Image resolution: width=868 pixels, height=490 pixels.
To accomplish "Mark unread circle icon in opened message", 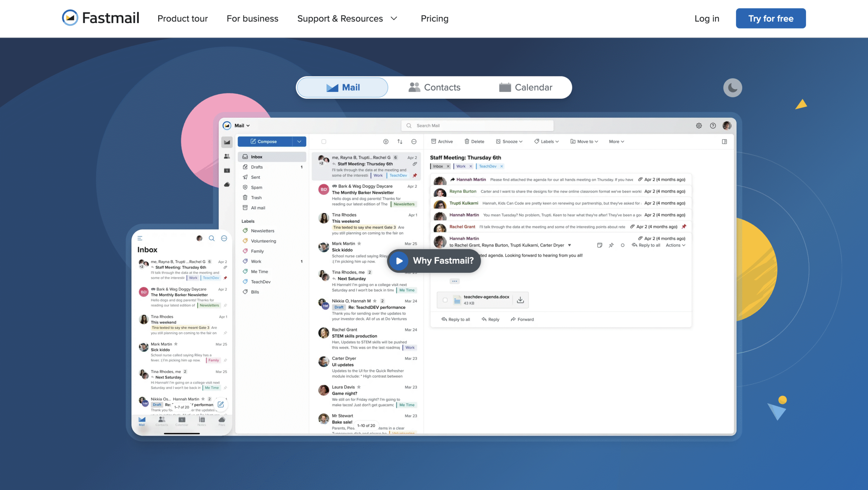I will pos(623,245).
